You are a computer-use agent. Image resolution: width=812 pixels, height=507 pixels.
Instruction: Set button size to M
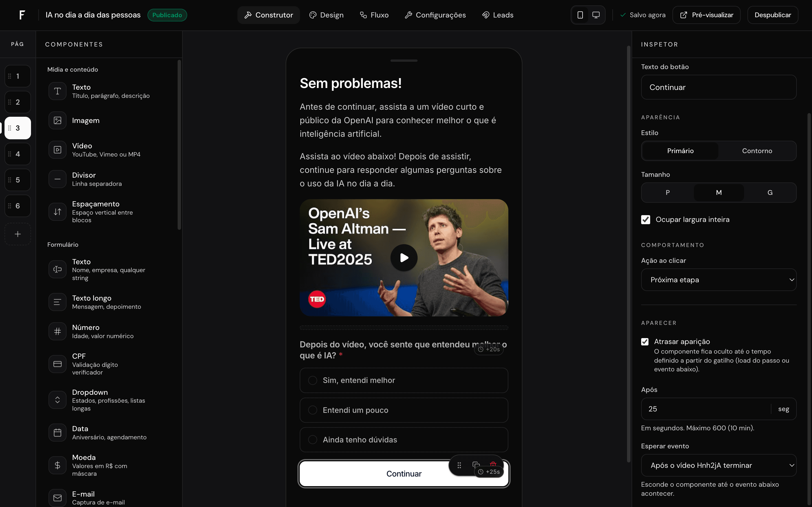pos(719,193)
